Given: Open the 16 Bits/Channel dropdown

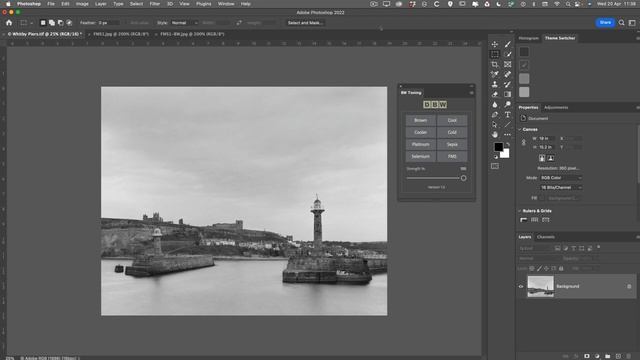Looking at the screenshot, I should tap(561, 188).
